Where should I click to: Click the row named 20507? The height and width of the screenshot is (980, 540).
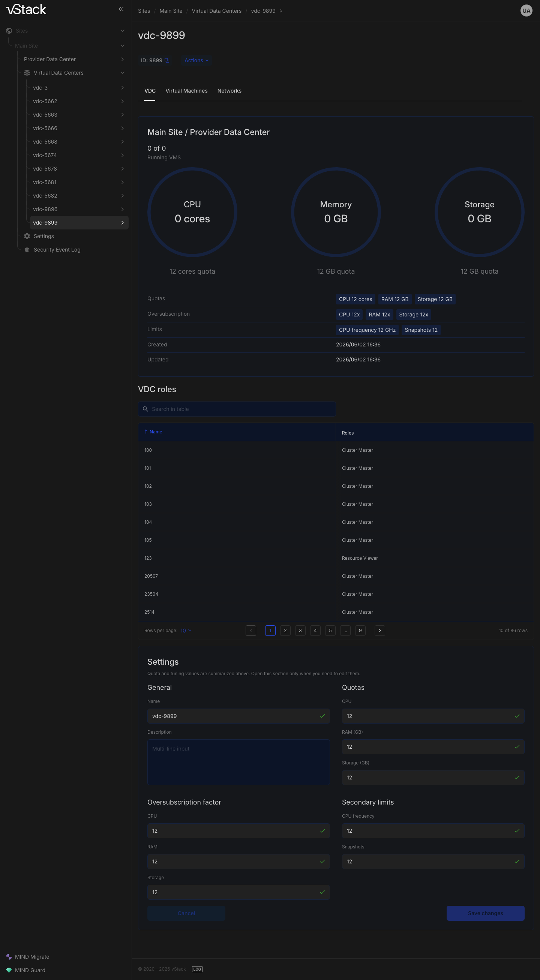(336, 576)
